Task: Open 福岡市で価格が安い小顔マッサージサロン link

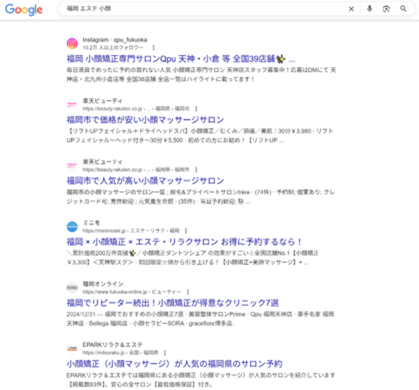Action: [x=145, y=120]
